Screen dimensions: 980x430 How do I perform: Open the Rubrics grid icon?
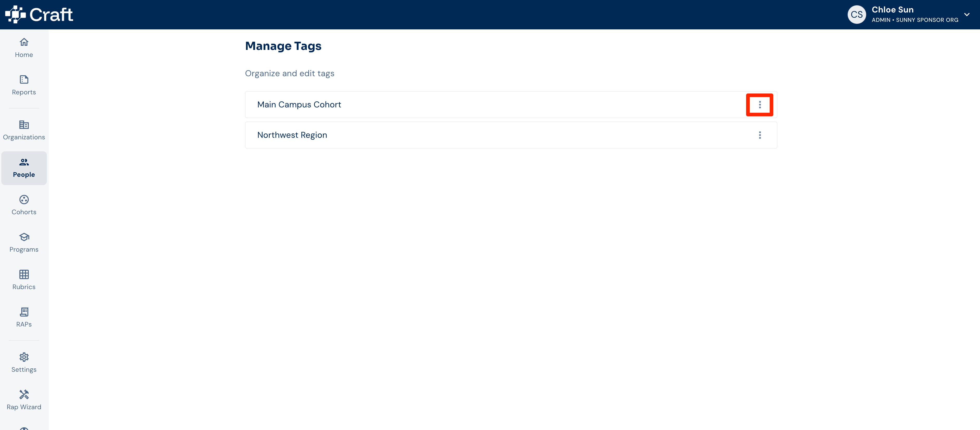pos(24,274)
